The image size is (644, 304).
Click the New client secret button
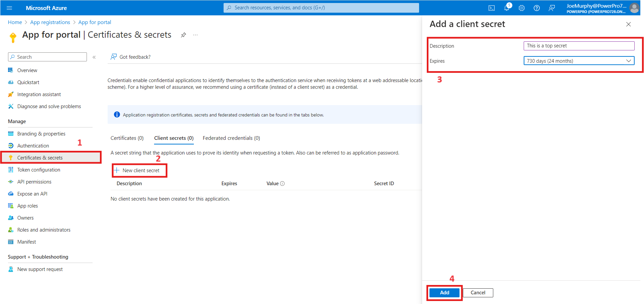coord(140,171)
